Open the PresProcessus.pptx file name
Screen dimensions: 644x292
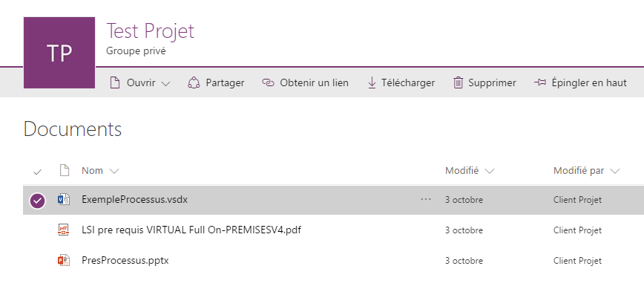[125, 260]
